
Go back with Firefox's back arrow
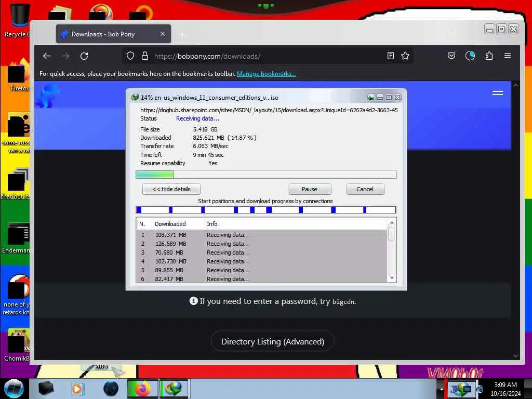pos(47,56)
